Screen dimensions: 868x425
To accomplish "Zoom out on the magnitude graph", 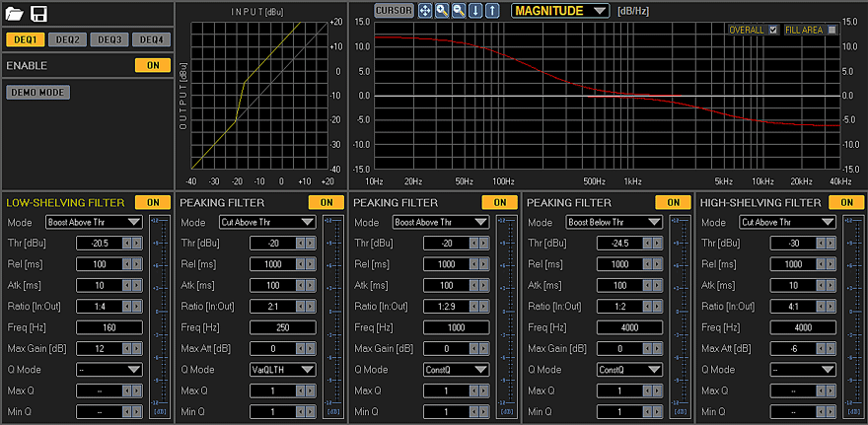I will (459, 11).
